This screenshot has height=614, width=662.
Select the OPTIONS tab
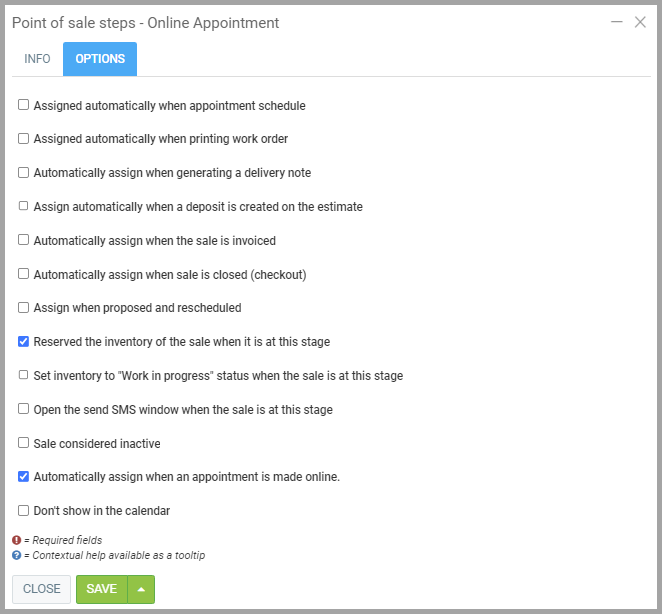[x=100, y=59]
